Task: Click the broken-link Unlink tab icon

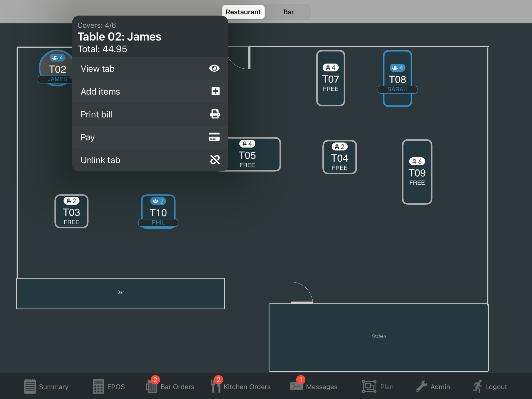Action: point(215,160)
